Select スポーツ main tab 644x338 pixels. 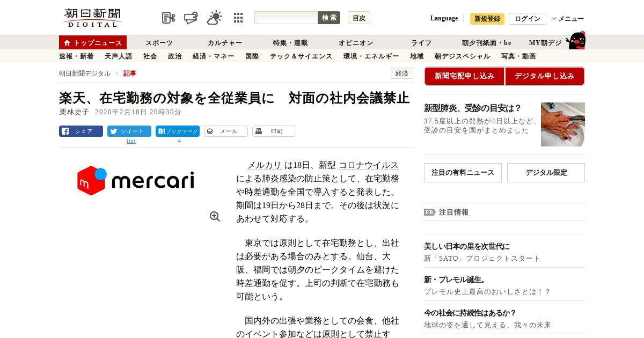click(159, 43)
